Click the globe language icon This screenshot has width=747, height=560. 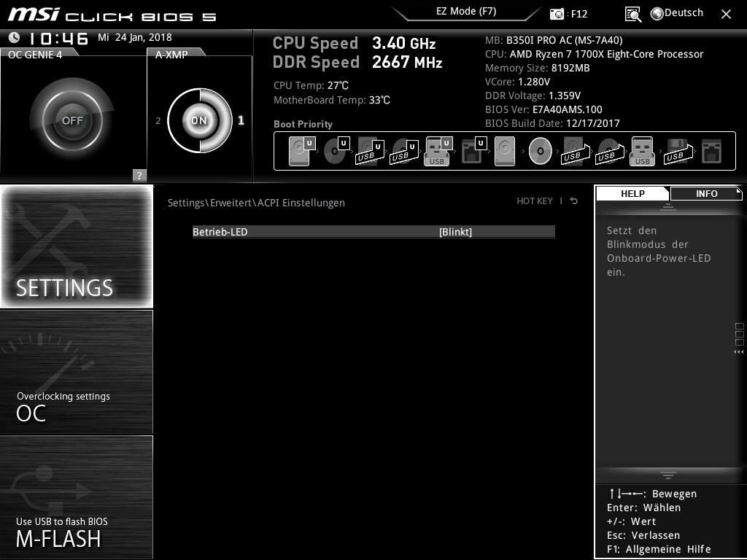click(657, 14)
